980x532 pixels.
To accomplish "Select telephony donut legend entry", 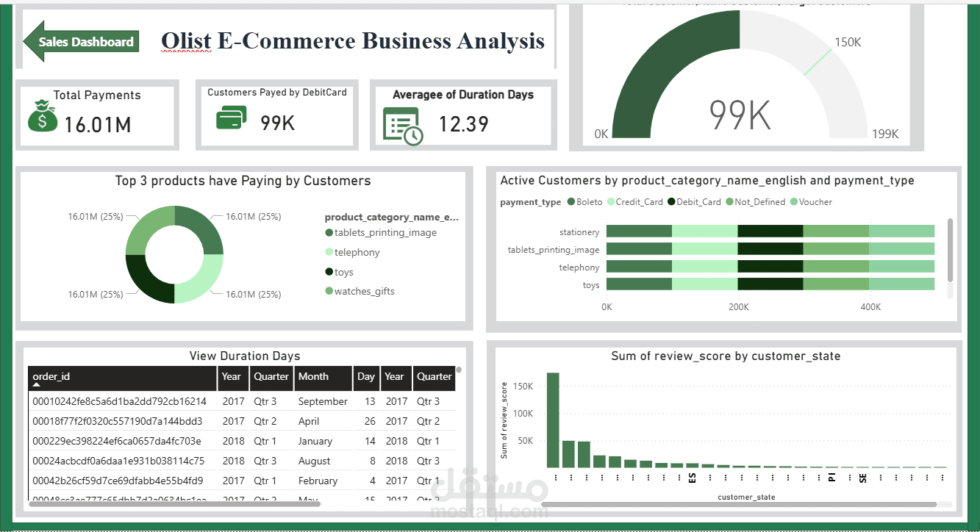I will 353,252.
